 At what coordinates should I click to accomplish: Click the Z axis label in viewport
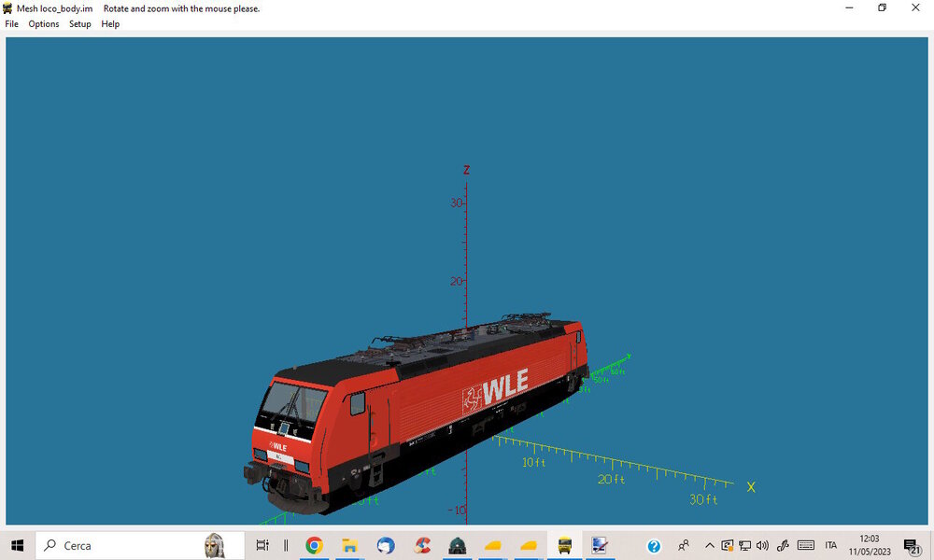tap(466, 170)
